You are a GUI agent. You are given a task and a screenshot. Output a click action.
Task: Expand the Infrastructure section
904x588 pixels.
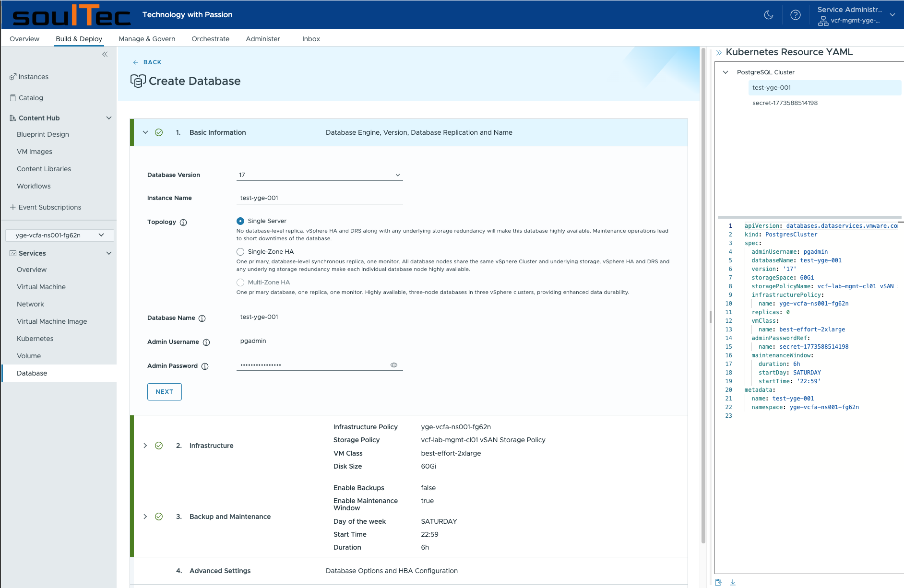145,446
